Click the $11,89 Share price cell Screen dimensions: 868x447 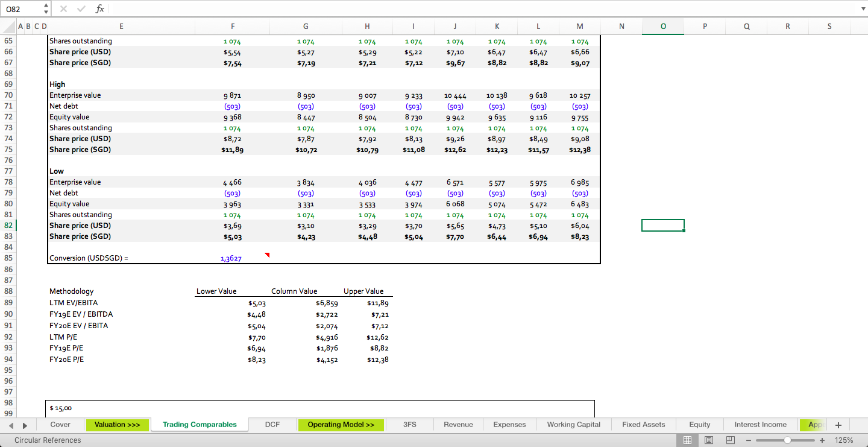tap(233, 150)
